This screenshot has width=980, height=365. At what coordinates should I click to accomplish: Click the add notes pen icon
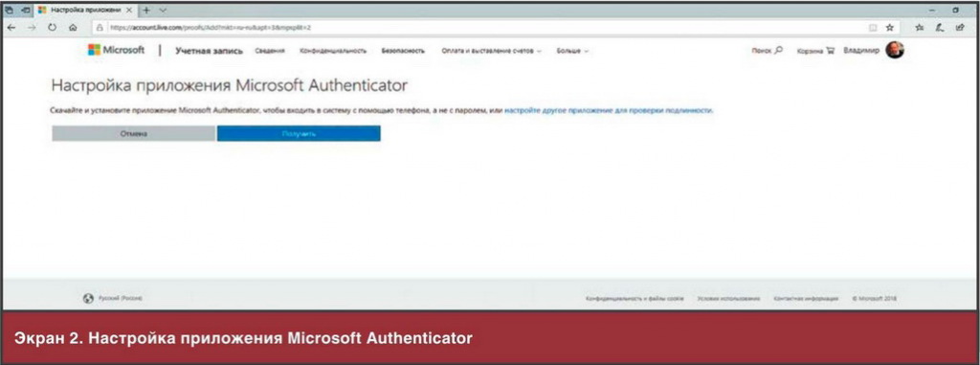click(939, 28)
